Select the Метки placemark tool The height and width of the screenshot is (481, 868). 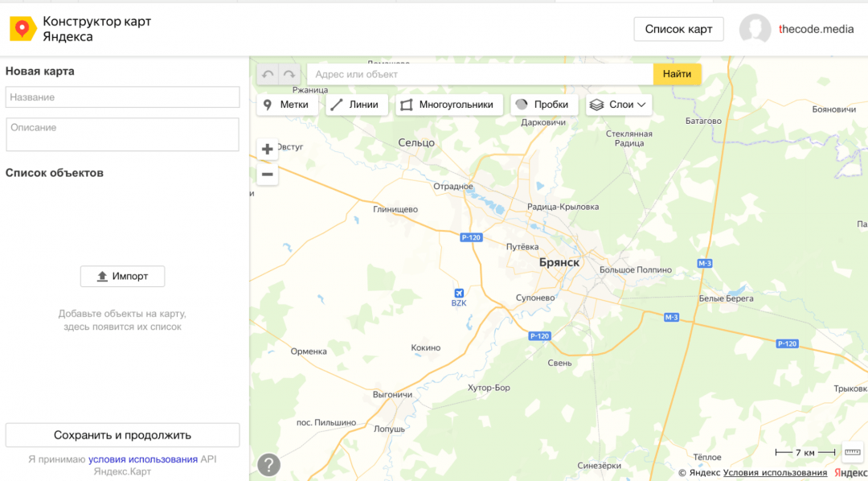click(287, 105)
